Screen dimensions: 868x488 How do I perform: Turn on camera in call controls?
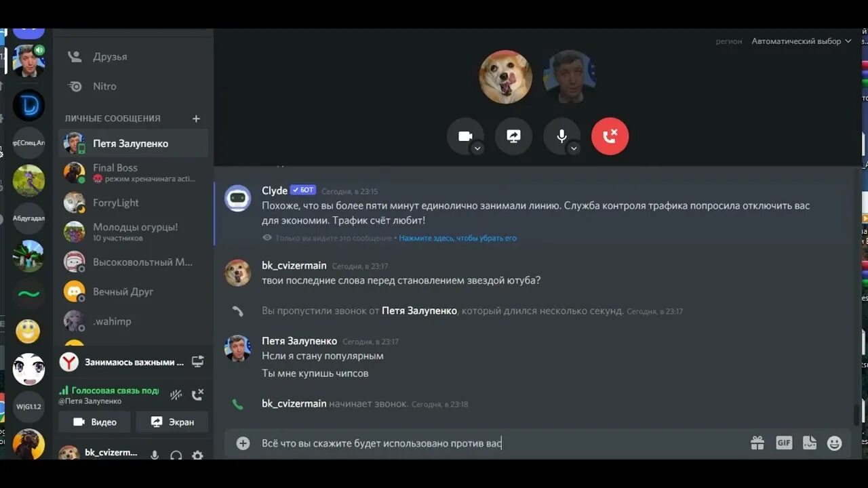pos(465,136)
